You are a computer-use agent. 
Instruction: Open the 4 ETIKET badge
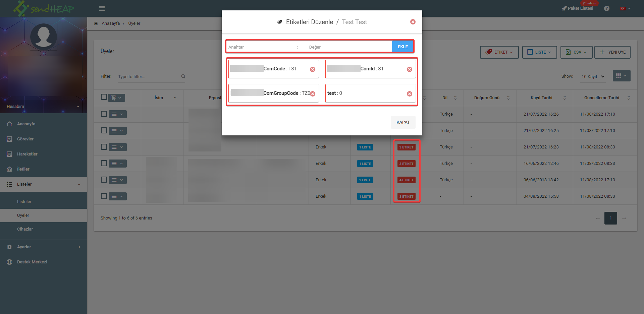click(406, 180)
